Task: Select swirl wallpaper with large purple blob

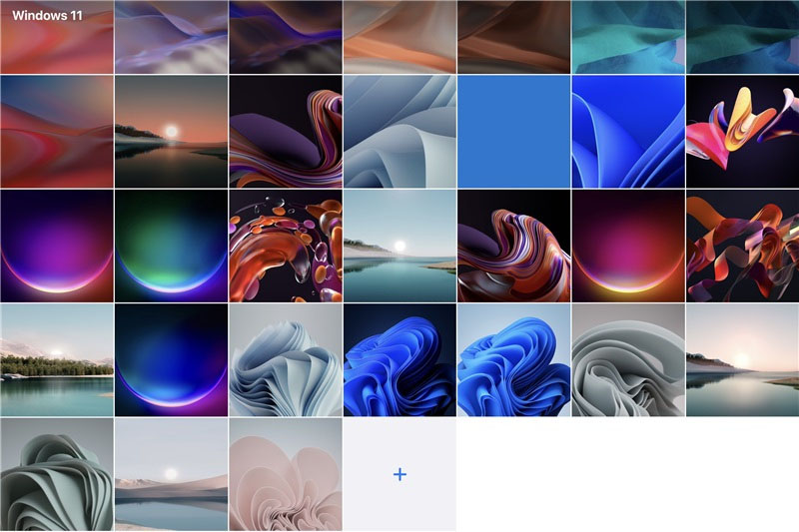Action: tap(286, 132)
